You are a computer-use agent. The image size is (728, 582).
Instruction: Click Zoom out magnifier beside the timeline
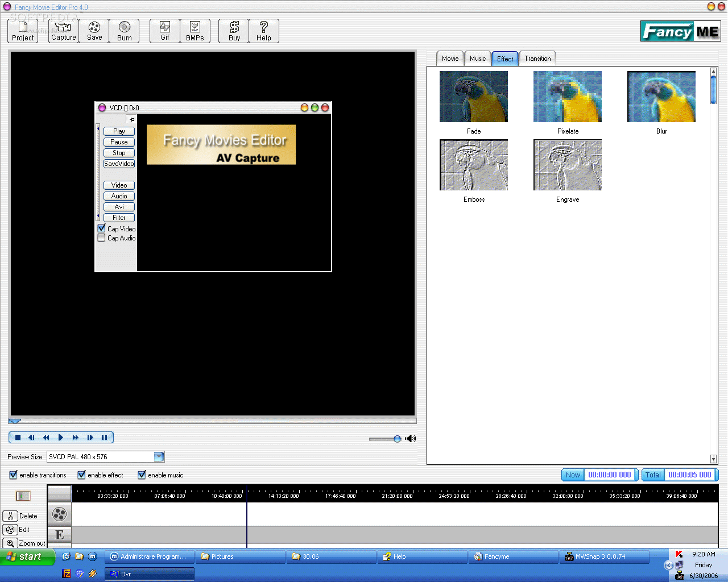(x=11, y=543)
